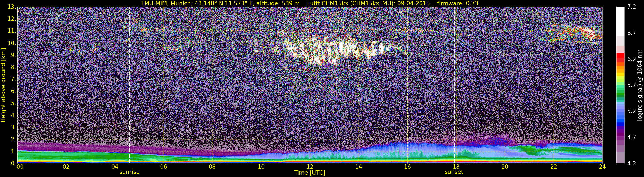The height and width of the screenshot is (177, 644).
Task: Click the height axis tick 3
Action: [13, 127]
